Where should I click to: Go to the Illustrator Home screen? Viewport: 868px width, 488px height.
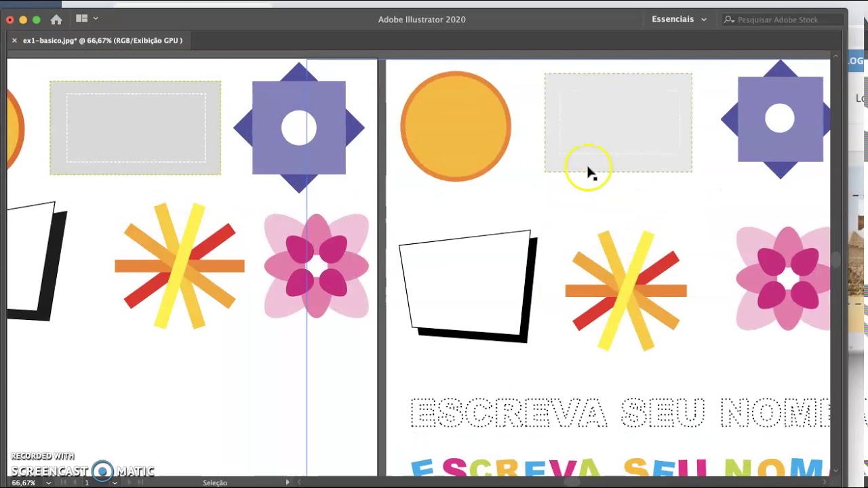point(56,20)
